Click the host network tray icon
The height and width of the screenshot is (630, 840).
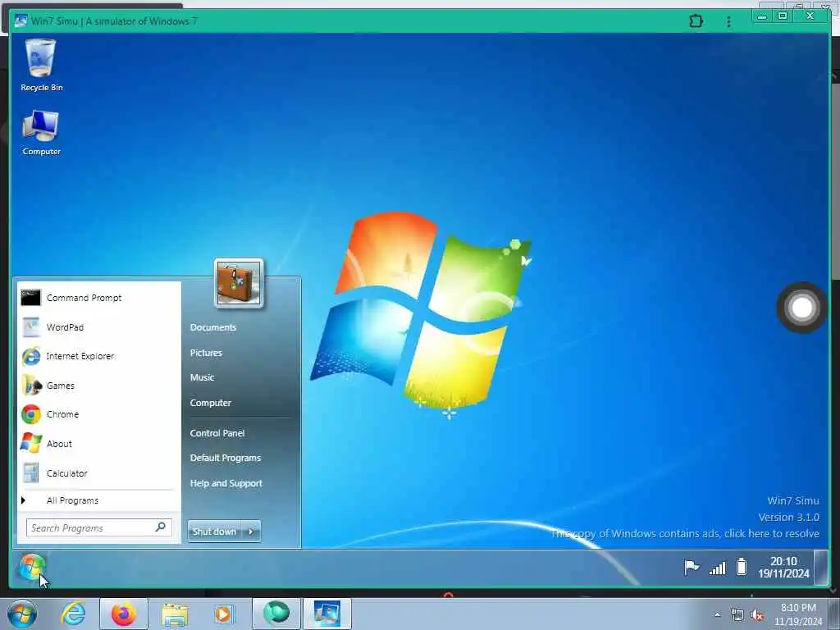(x=737, y=615)
